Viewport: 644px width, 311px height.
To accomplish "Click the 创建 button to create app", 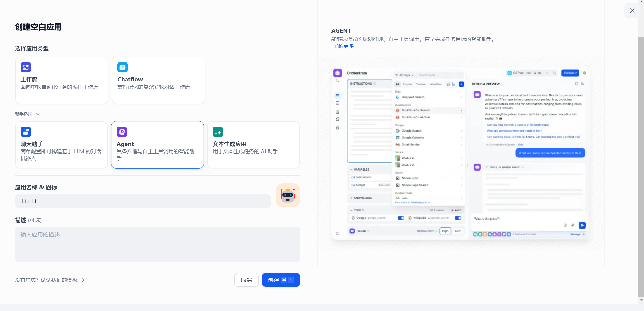I will click(x=281, y=280).
